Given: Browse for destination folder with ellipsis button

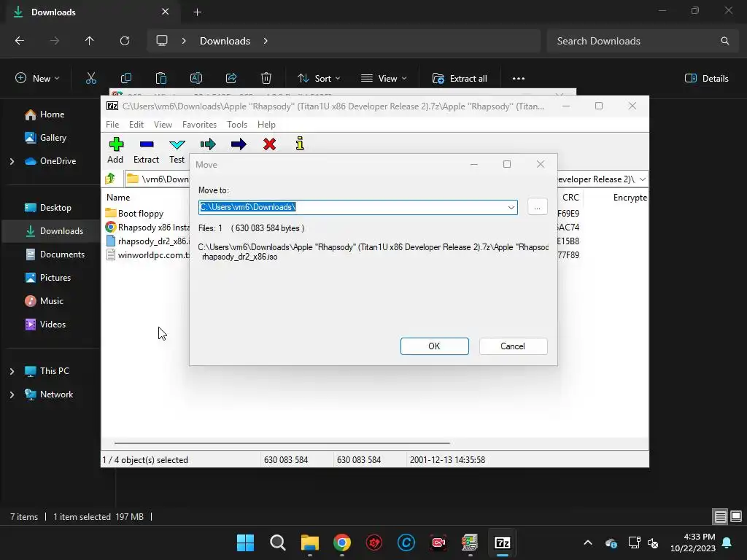Looking at the screenshot, I should click(537, 207).
